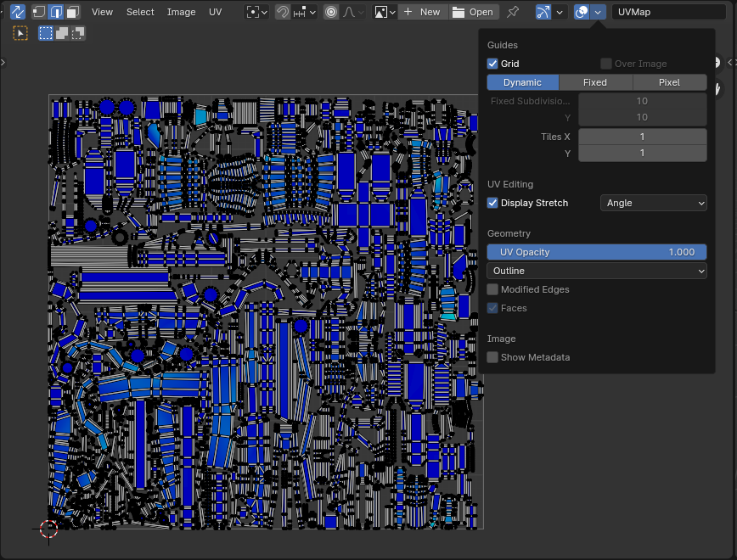737x560 pixels.
Task: Click the Select Box tool icon
Action: pos(20,33)
